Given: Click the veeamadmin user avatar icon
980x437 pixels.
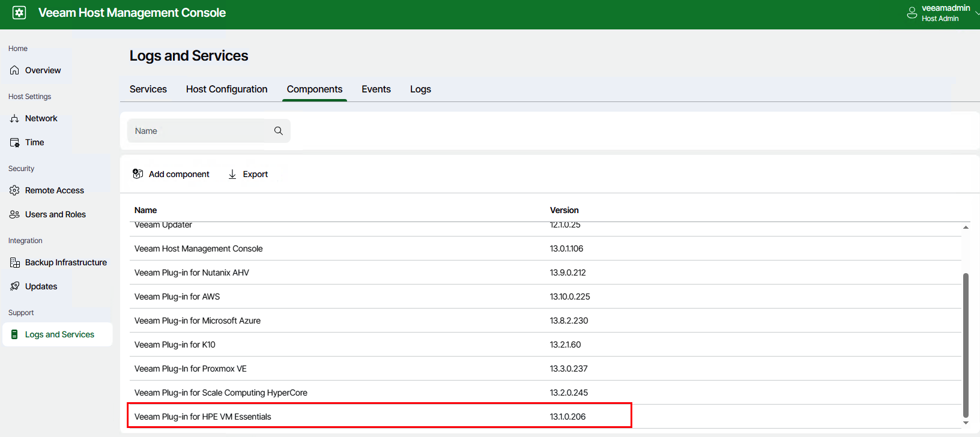Looking at the screenshot, I should pyautogui.click(x=912, y=13).
